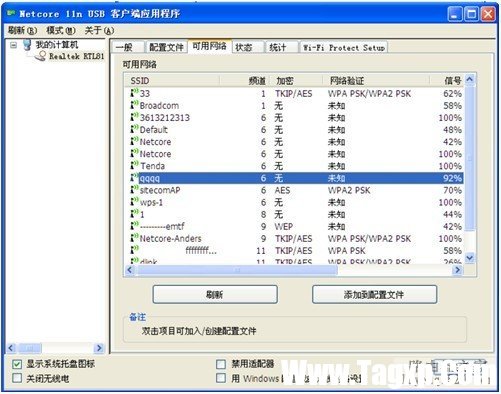This screenshot has width=501, height=394.
Task: Enable the 关闭无线电 checkbox
Action: [17, 378]
